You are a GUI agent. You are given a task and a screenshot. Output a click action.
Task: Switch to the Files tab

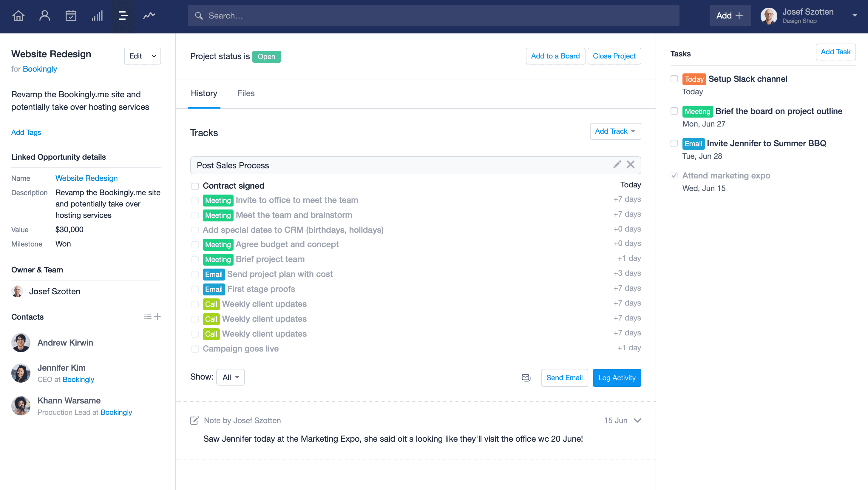[246, 93]
